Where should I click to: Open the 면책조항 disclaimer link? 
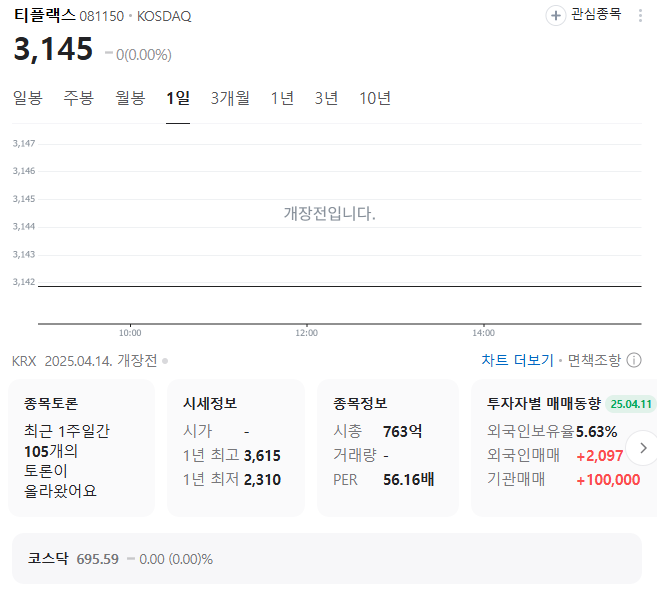pos(594,360)
